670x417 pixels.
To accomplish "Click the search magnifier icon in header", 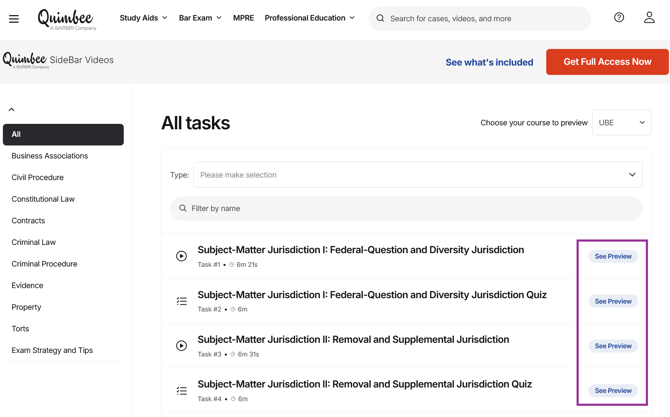I will (x=380, y=18).
